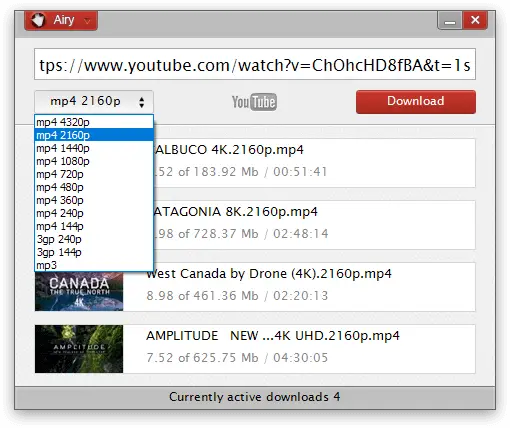Click the YouTube logo
Image resolution: width=510 pixels, height=428 pixels.
click(254, 102)
